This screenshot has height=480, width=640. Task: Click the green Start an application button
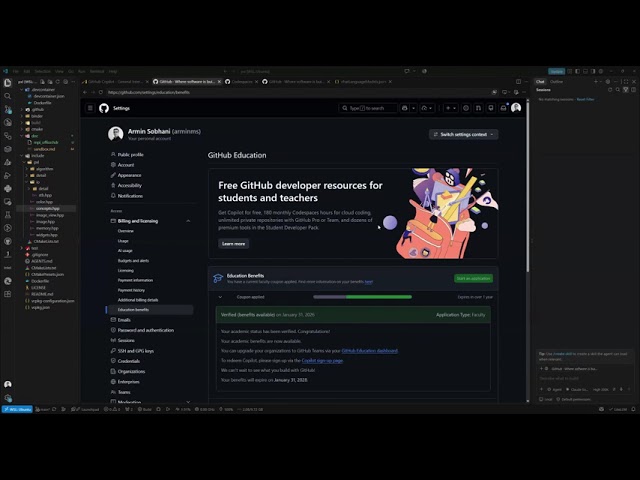473,278
